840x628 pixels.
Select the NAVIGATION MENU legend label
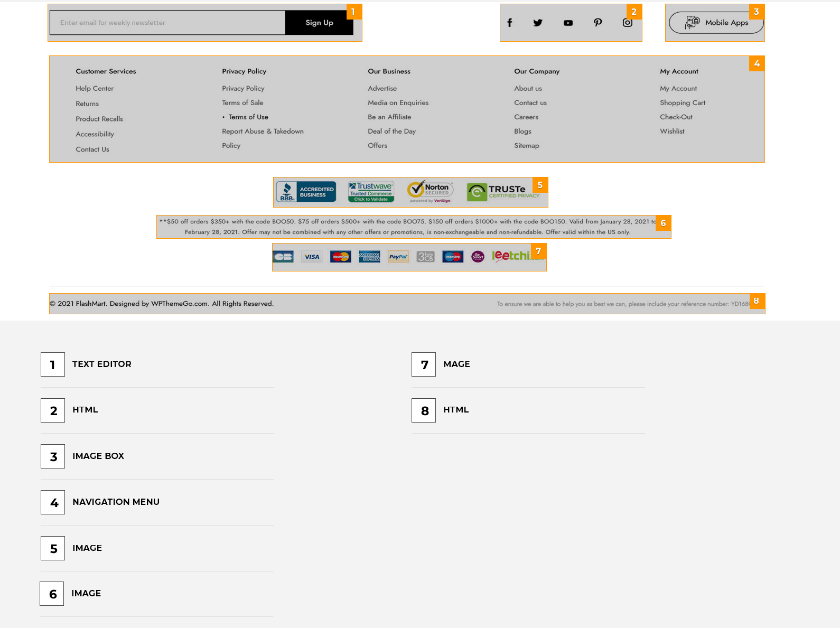coord(116,502)
